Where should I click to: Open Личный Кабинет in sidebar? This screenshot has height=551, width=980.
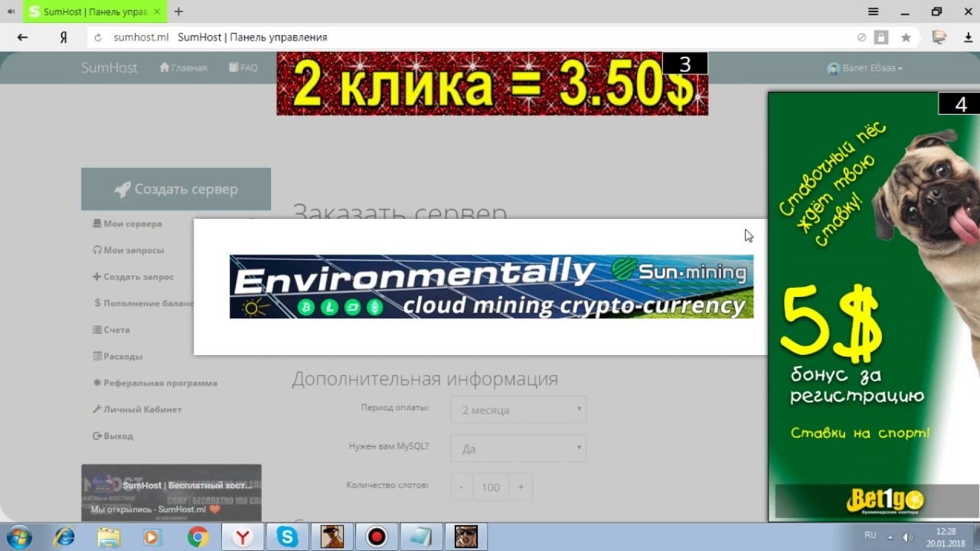[137, 409]
